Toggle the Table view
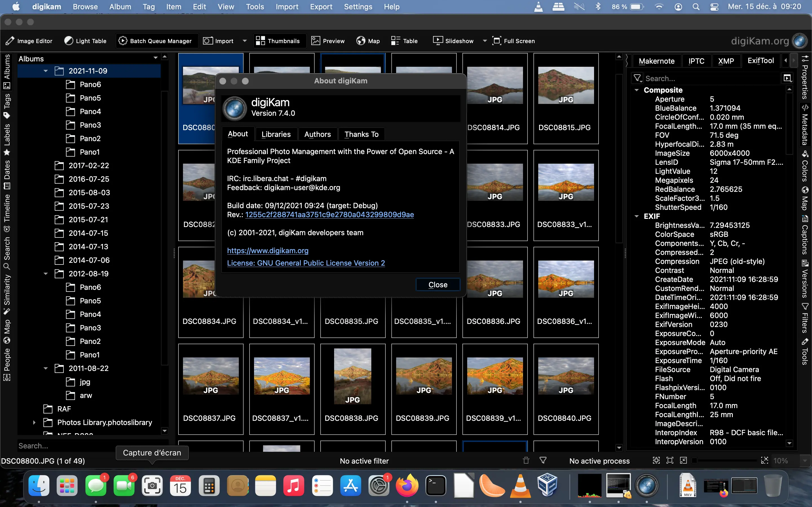Image resolution: width=812 pixels, height=507 pixels. coord(404,41)
